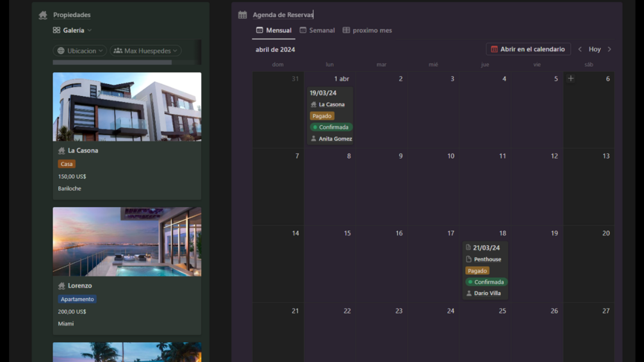644x362 pixels.
Task: Select the April 15 day cell
Action: (x=330, y=264)
